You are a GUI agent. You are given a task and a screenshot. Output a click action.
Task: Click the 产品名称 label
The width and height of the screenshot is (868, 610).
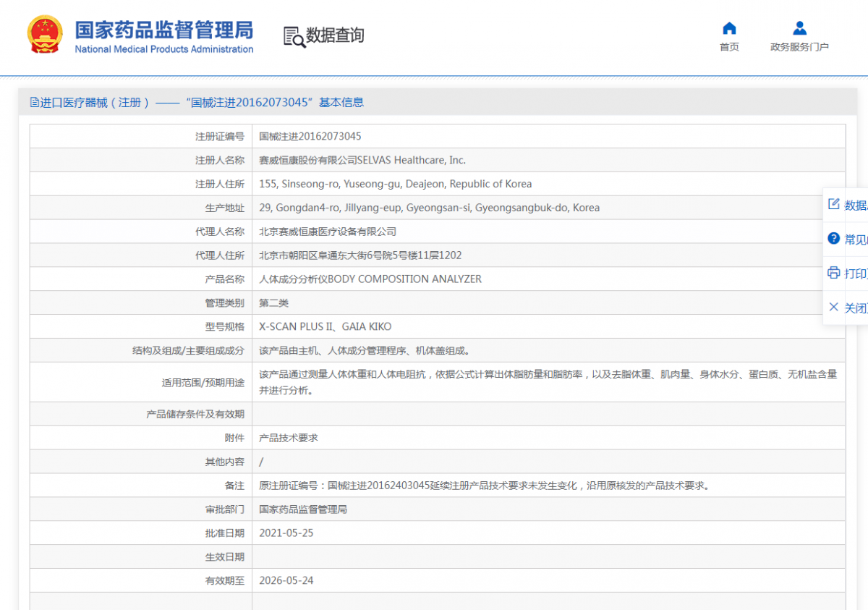click(225, 279)
